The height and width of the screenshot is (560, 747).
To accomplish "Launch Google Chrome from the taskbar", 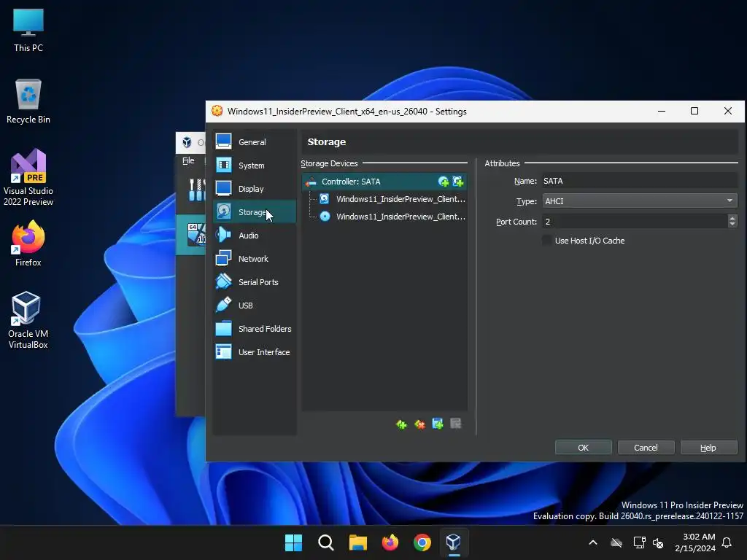I will tap(422, 542).
